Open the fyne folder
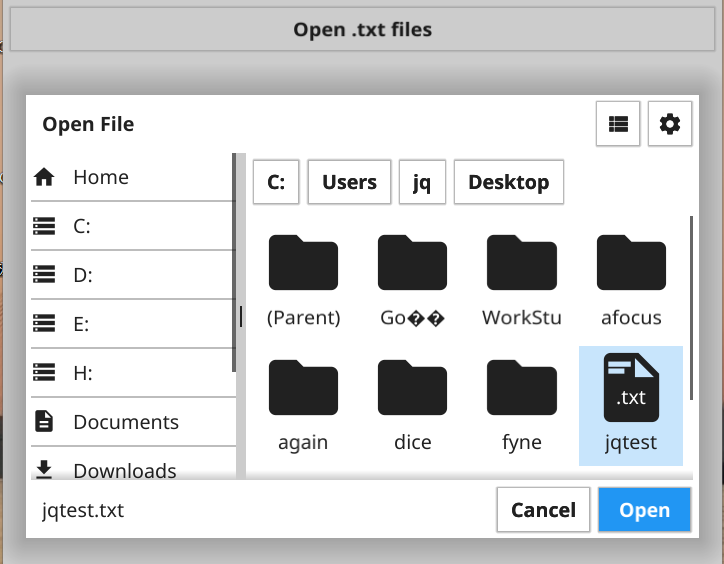This screenshot has width=724, height=564. pos(521,405)
